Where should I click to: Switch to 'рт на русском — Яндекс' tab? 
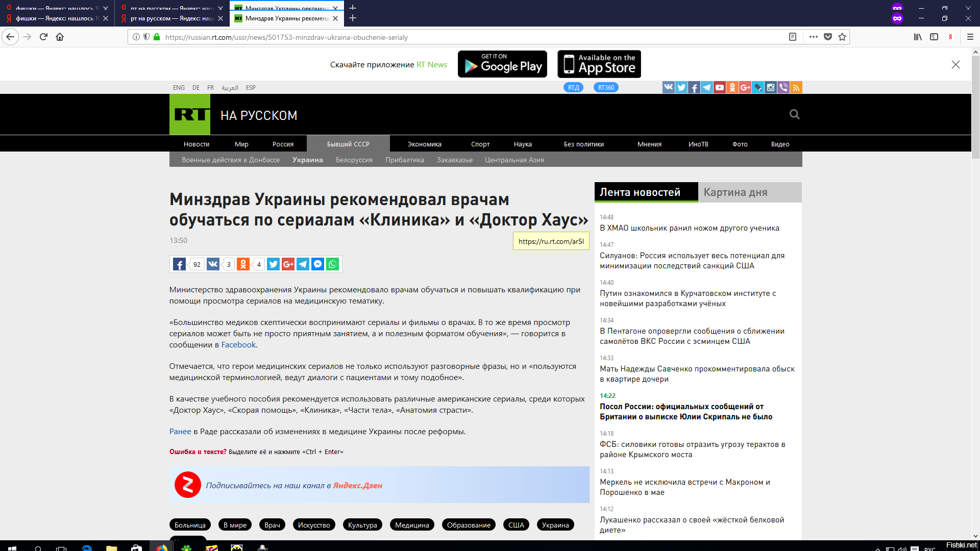click(x=172, y=18)
